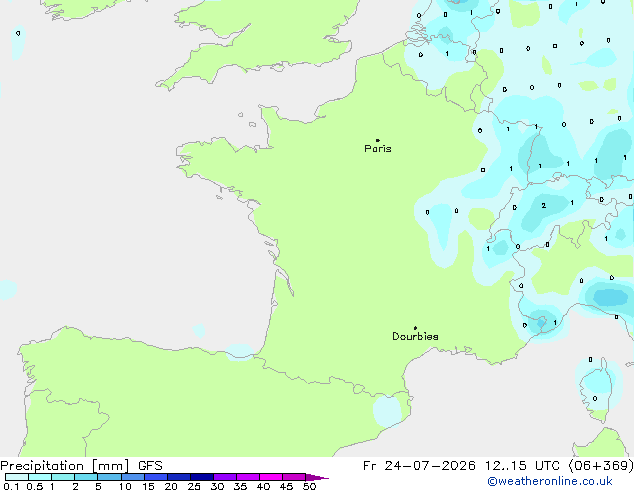The image size is (634, 490).
Task: Click the GFS model label
Action: 150,466
